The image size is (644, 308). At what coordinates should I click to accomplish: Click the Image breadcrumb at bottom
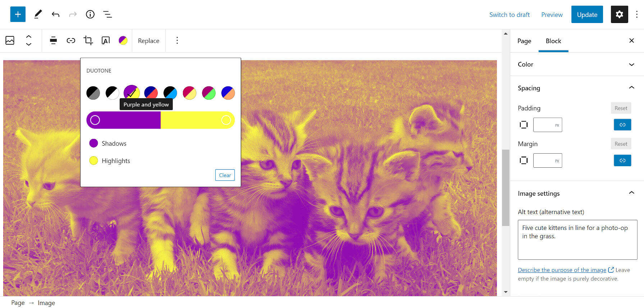(46, 303)
